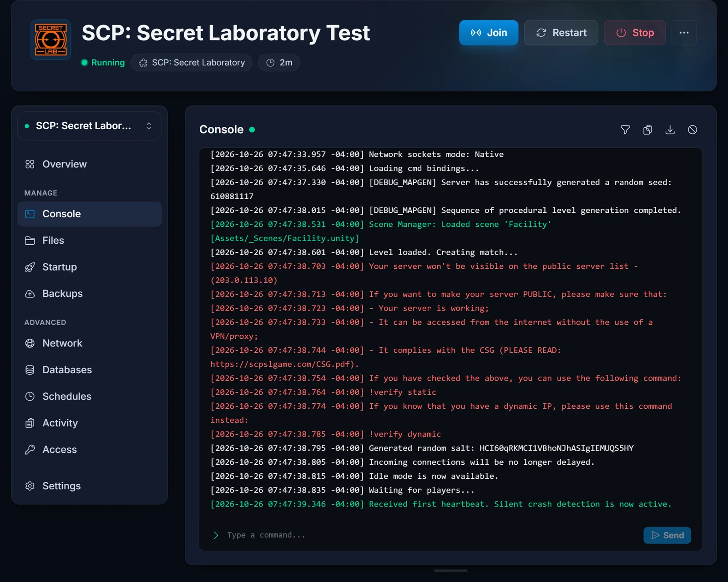This screenshot has height=582, width=728.
Task: Open the Activity log
Action: coord(90,423)
